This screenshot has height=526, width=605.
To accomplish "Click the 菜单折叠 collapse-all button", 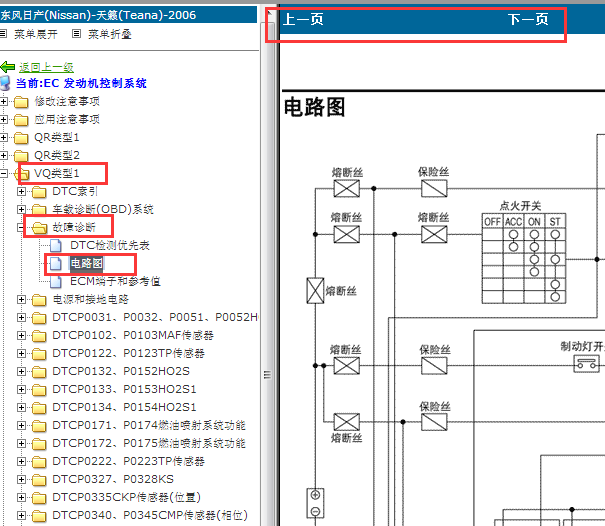I will [110, 34].
